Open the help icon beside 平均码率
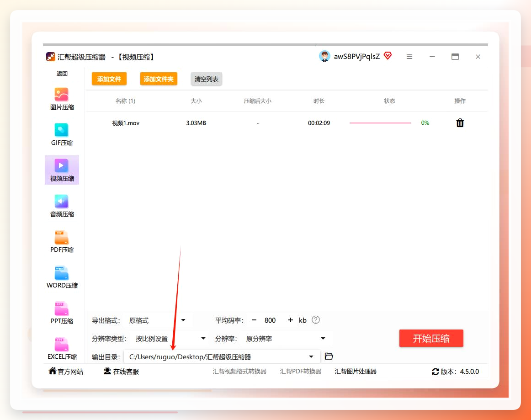Viewport: 531px width, 420px height. pyautogui.click(x=316, y=320)
